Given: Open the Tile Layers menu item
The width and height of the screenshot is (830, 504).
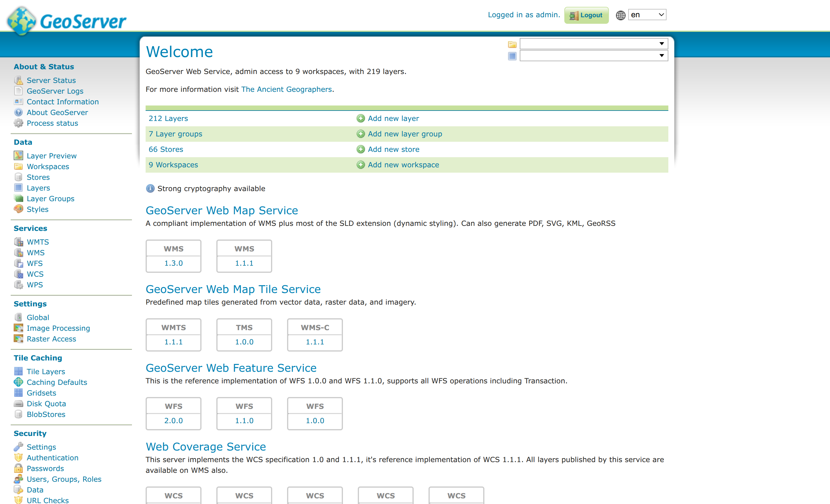Looking at the screenshot, I should click(x=46, y=371).
